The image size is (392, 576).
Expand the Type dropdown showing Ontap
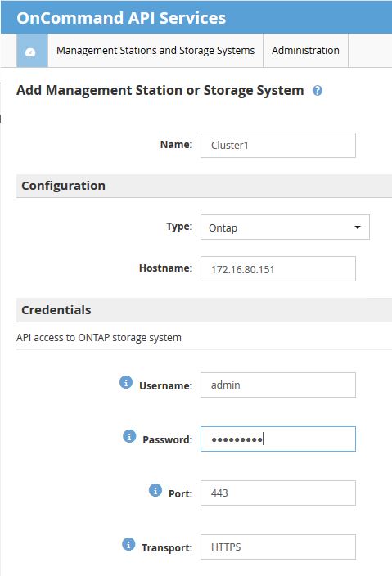[285, 227]
